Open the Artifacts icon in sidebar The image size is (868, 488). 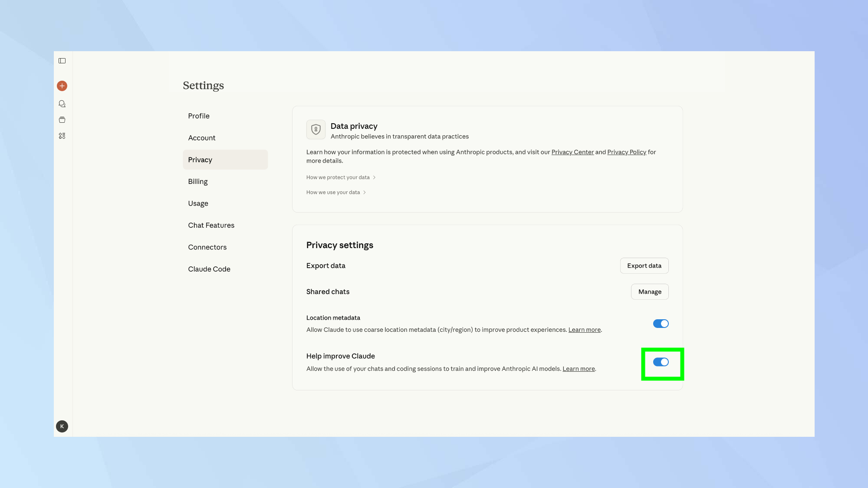coord(62,136)
